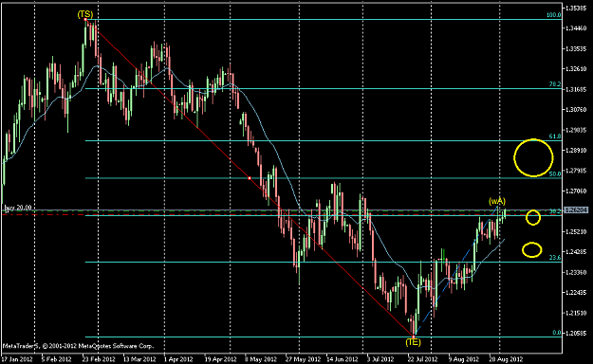Image resolution: width=593 pixels, height=364 pixels.
Task: Click the 1.33535 price scale value
Action: (x=576, y=48)
